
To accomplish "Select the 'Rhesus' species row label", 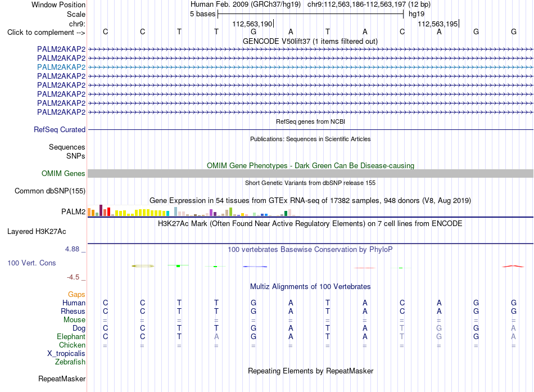I will click(73, 311).
